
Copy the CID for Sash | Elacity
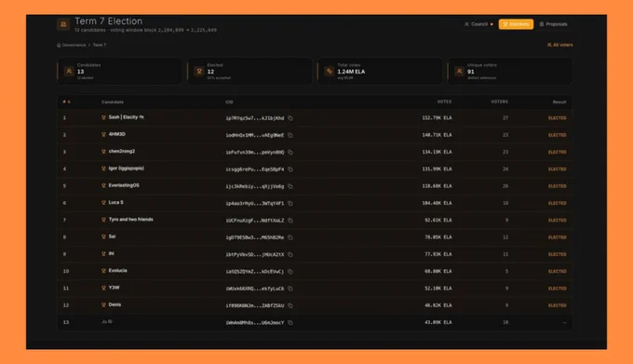pos(290,118)
